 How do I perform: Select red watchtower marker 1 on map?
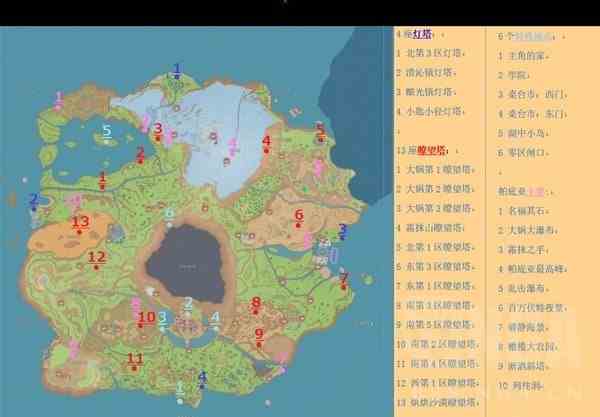(102, 180)
